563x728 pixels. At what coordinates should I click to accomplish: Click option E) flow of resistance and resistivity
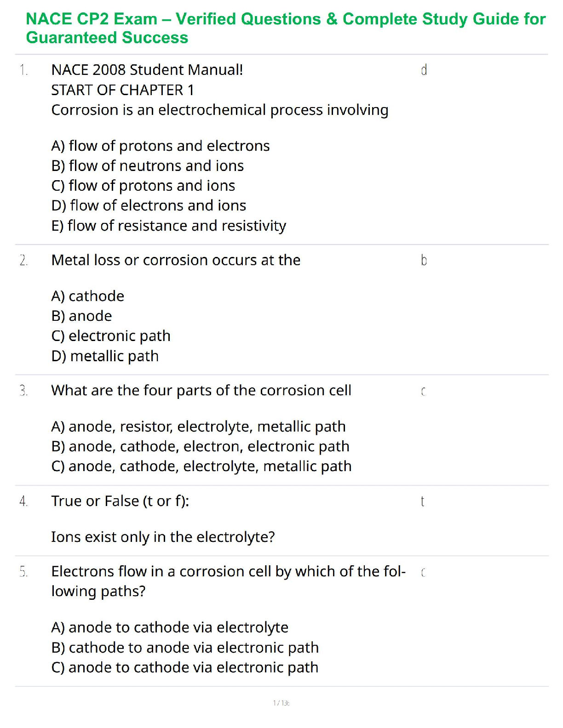pyautogui.click(x=169, y=226)
